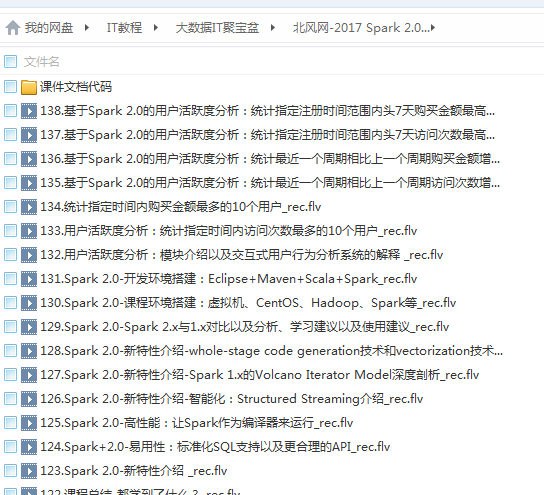Open file 124.Spark+2.0-易用性
The image size is (544, 495).
point(215,447)
